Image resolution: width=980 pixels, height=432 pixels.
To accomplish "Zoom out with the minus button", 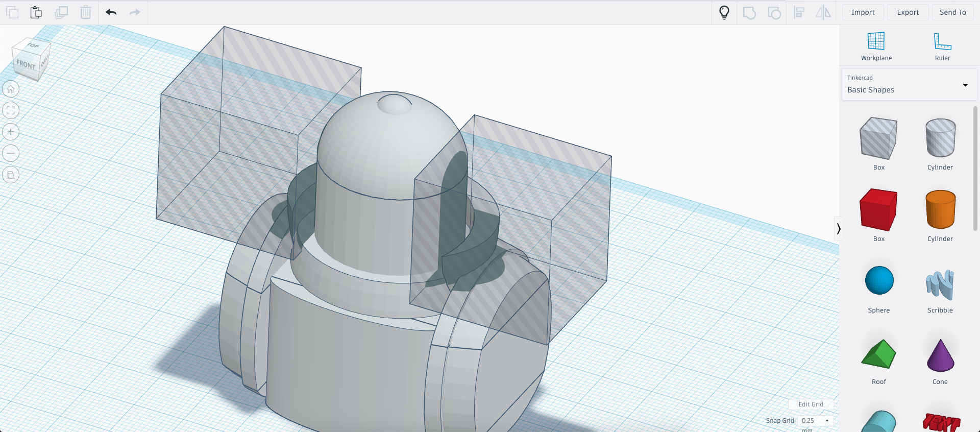I will coord(11,154).
